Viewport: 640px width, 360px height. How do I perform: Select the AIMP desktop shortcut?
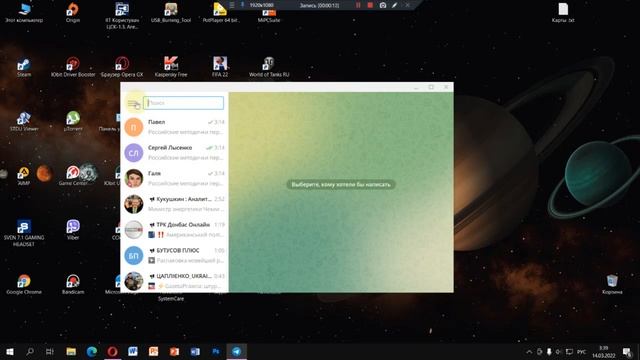23,176
